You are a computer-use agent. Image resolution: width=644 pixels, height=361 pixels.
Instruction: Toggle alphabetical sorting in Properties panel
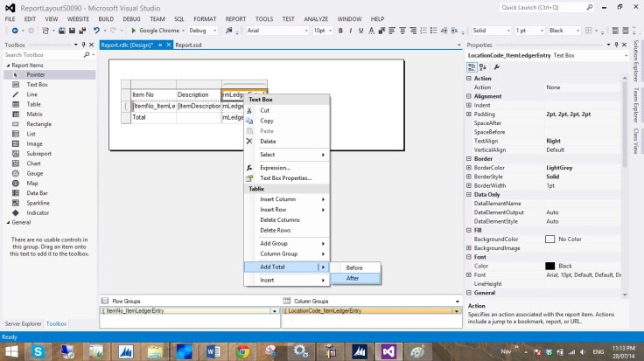click(x=482, y=66)
